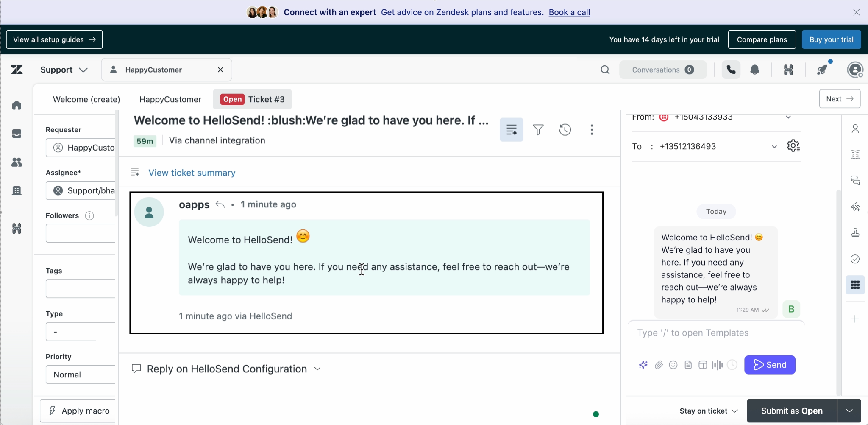868x425 pixels.
Task: Click the ticket summary lines icon button
Action: (512, 129)
